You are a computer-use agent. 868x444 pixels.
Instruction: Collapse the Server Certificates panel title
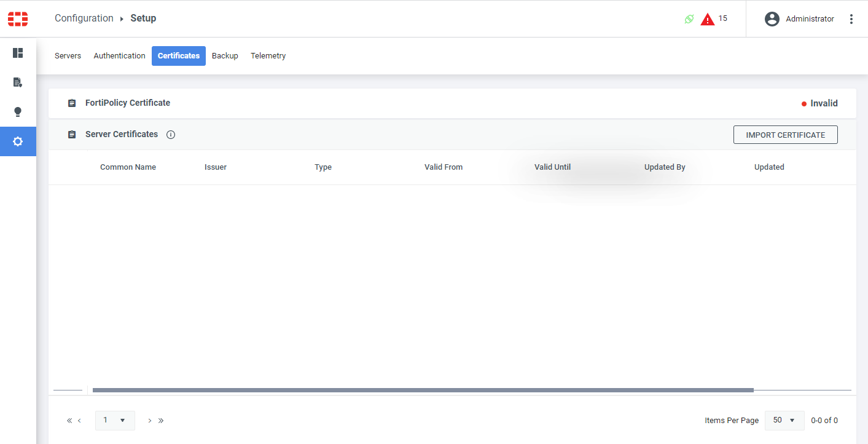[122, 134]
